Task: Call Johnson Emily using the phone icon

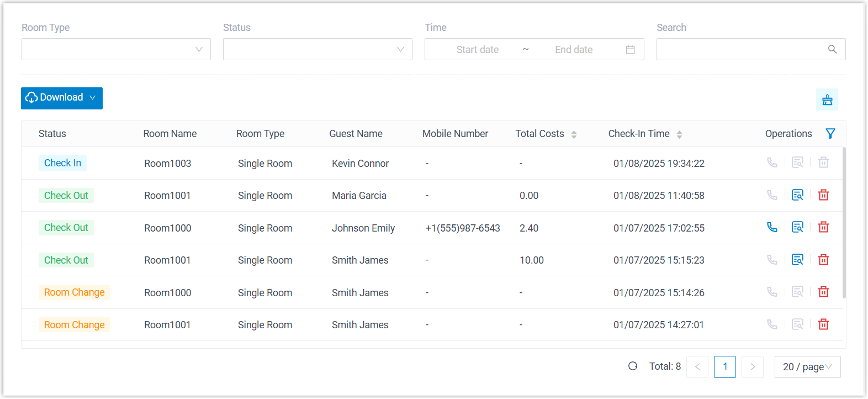Action: [772, 227]
